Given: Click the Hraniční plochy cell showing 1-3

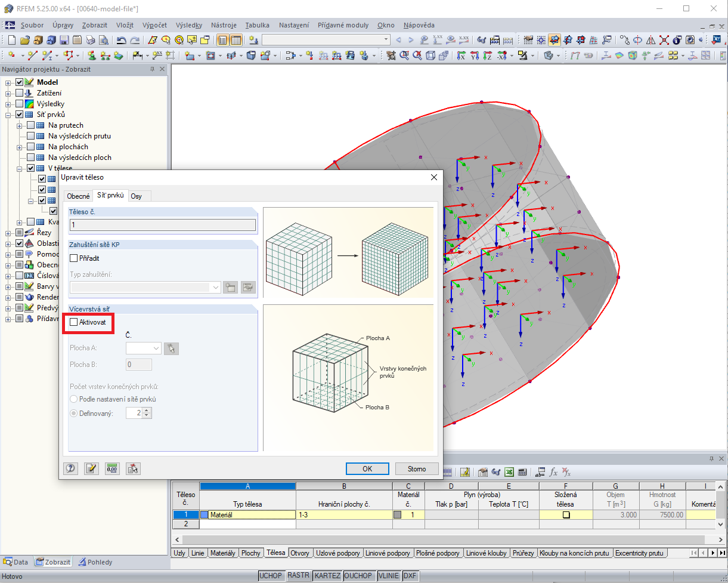Looking at the screenshot, I should 344,514.
